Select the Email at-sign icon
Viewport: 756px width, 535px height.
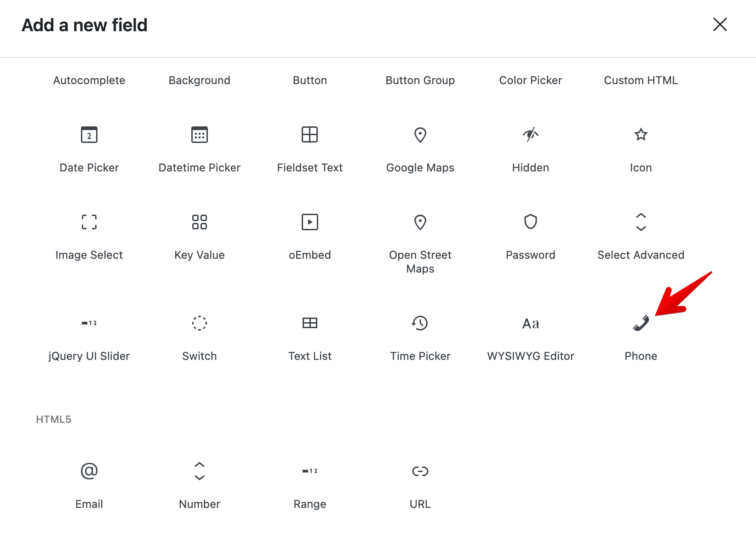89,471
